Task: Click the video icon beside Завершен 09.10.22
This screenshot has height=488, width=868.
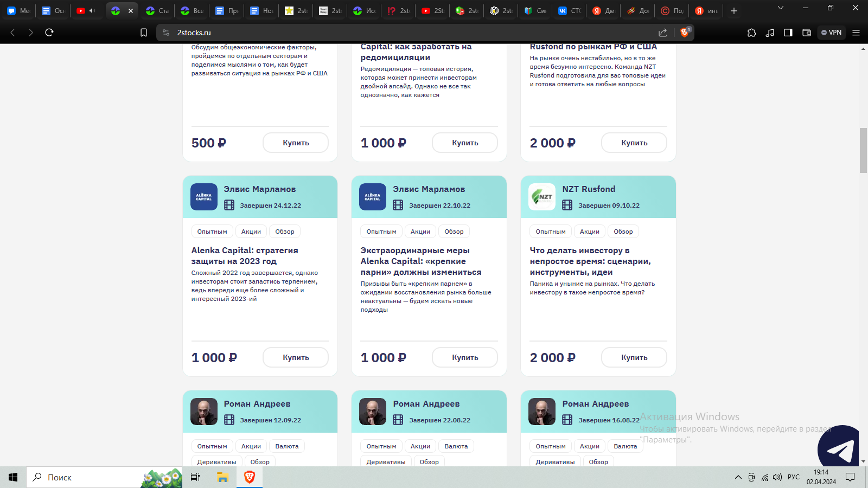Action: (567, 205)
